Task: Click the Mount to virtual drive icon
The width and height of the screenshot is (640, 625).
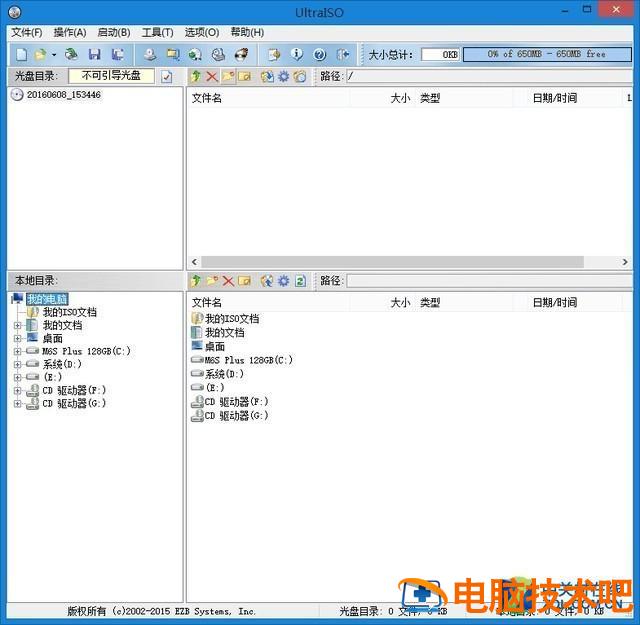Action: click(218, 54)
